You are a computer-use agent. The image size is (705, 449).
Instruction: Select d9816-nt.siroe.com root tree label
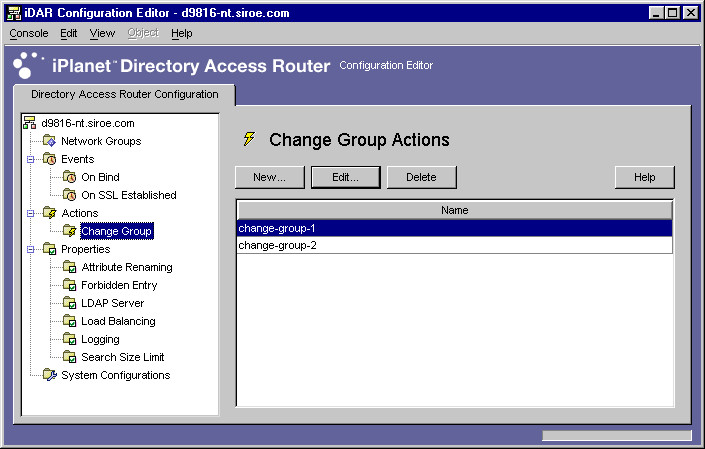point(88,123)
